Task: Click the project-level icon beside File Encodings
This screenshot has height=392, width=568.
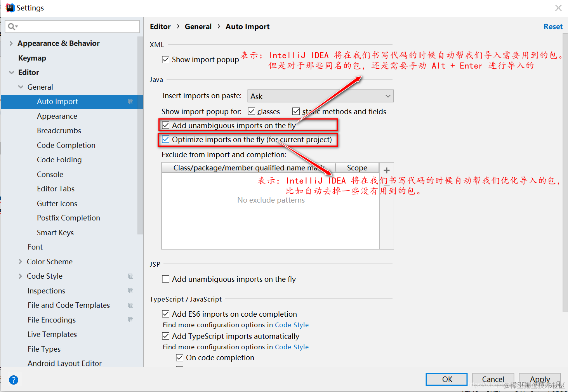Action: 130,320
